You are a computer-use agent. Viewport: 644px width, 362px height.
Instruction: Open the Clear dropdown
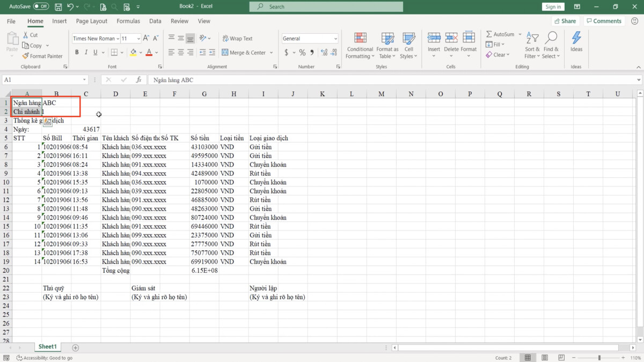498,55
